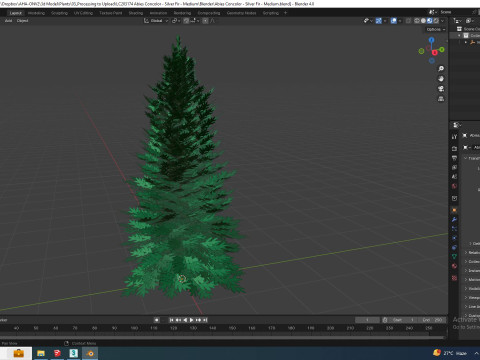Open the Object menu in viewport header
Screen dimensions: 480x360
point(22,21)
